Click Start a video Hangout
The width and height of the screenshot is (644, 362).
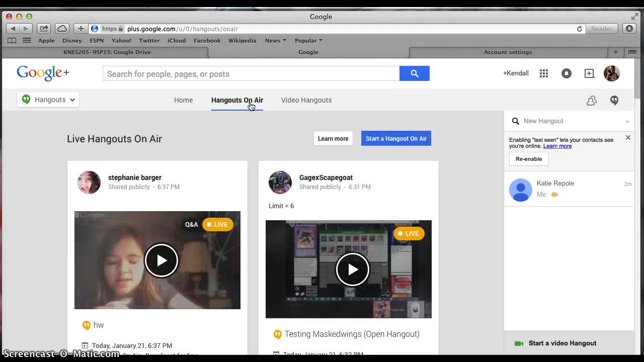point(562,343)
